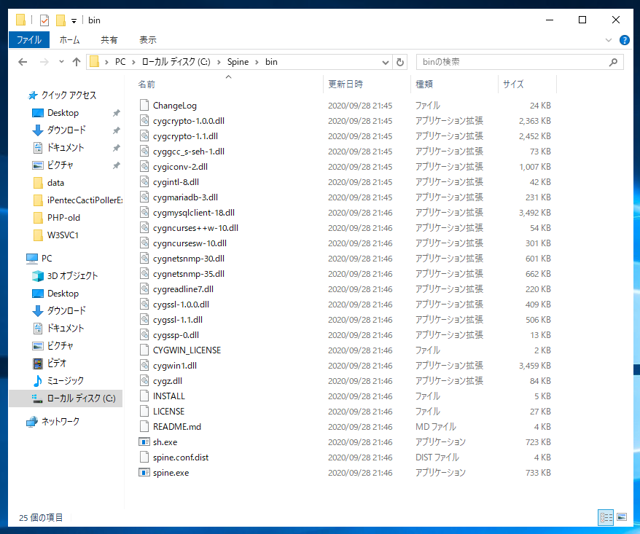Select cygmariadb-3.dll file icon

click(144, 197)
